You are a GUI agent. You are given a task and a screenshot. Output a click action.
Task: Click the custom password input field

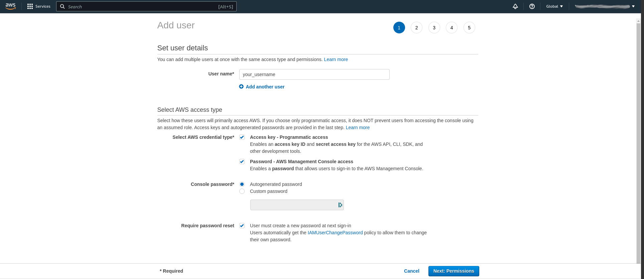click(297, 205)
